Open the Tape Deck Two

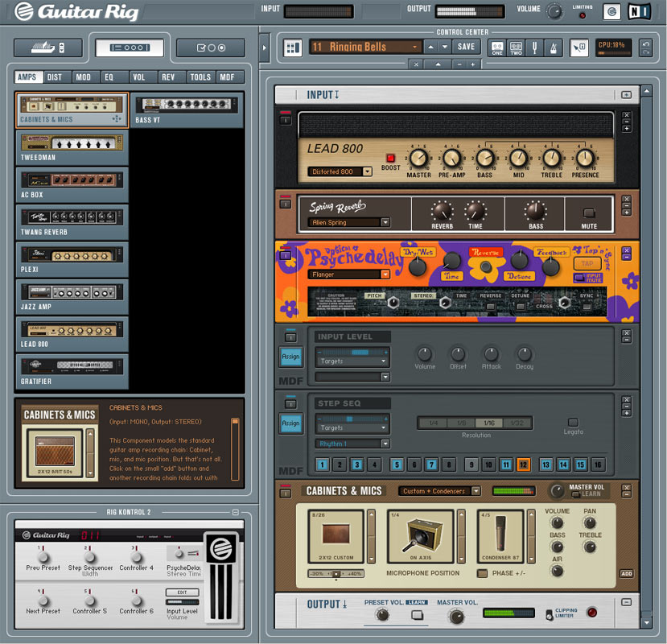click(x=516, y=47)
